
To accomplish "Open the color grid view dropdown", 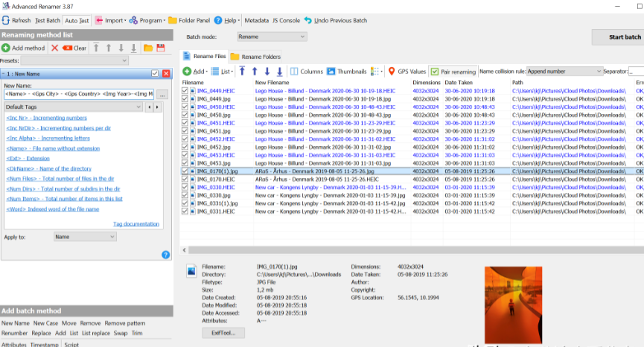I will (377, 71).
